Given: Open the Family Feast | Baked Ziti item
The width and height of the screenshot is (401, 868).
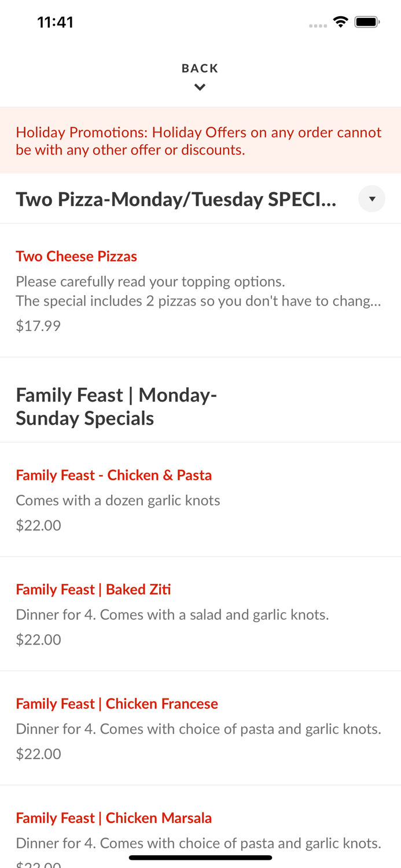Looking at the screenshot, I should pos(93,589).
